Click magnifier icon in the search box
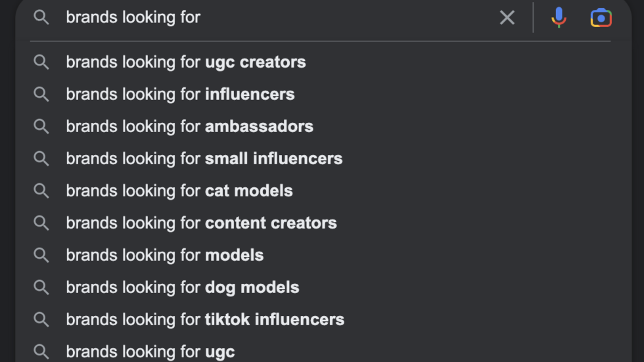Viewport: 644px width, 362px height. 41,18
